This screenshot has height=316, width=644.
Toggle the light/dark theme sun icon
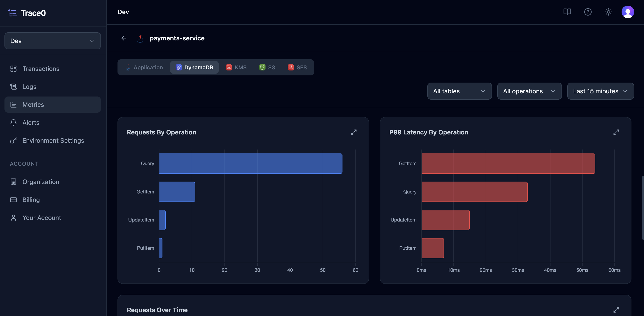tap(608, 12)
